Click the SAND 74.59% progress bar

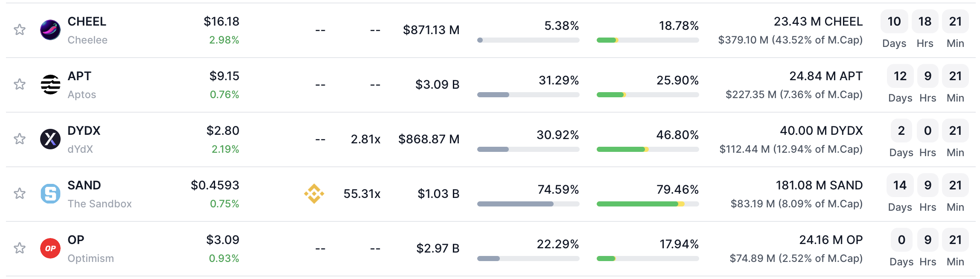(x=528, y=204)
